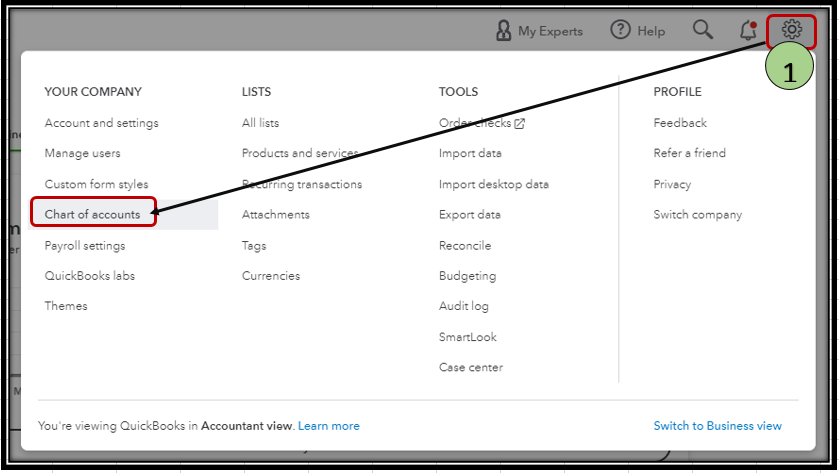839x473 pixels.
Task: Select Recurring transactions
Action: [x=302, y=184]
